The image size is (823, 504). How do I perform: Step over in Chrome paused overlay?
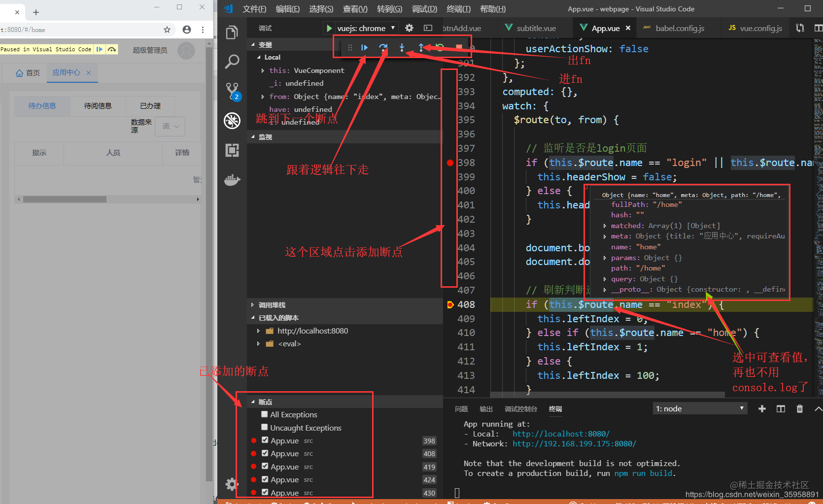tap(112, 49)
